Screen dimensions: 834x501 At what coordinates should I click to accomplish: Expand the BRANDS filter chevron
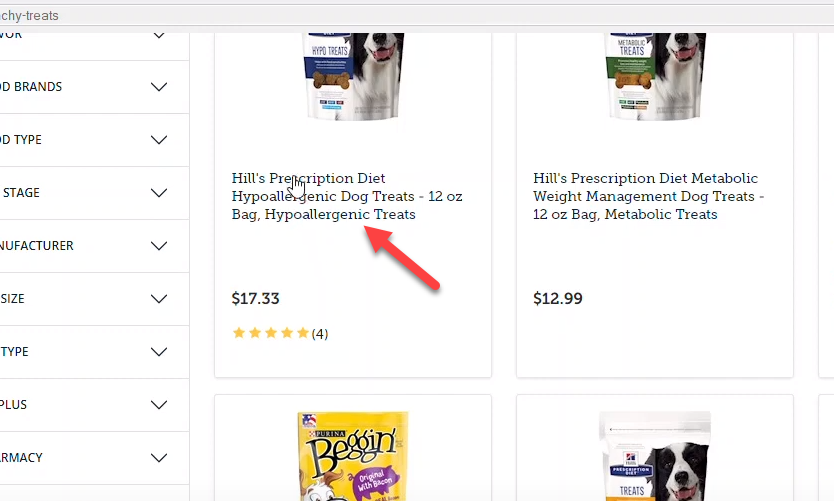coord(159,87)
